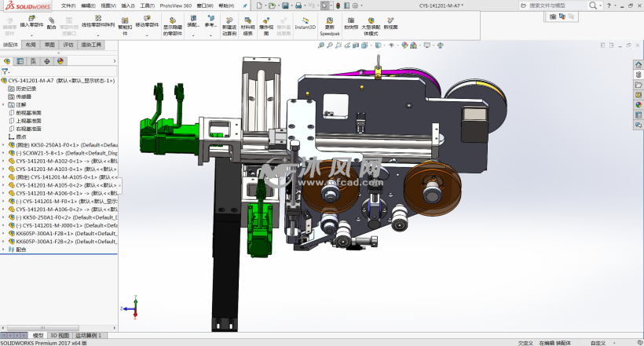Switch to the 运动算例 1 bottom tab
Screen dimensions: 644x346
88,335
